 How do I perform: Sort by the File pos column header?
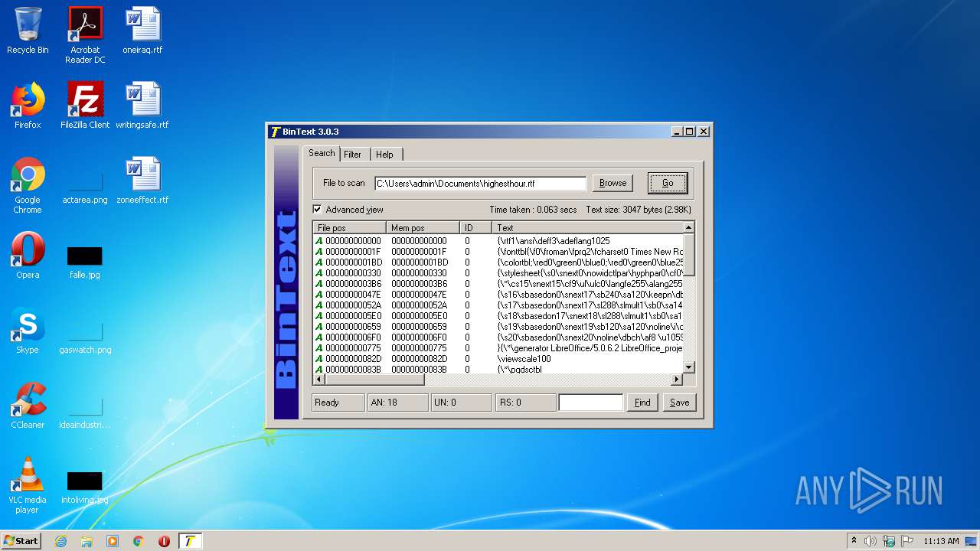pyautogui.click(x=349, y=228)
